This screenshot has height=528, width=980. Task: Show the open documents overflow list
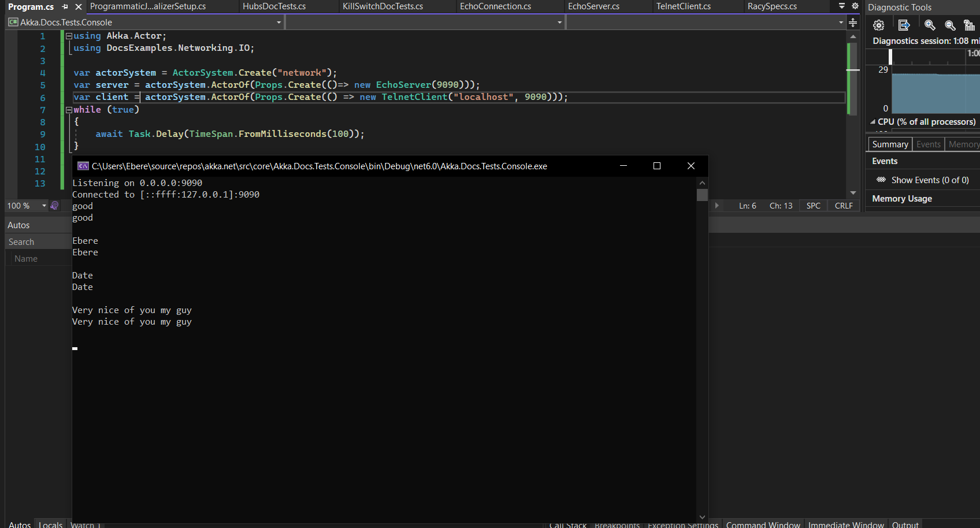(842, 6)
